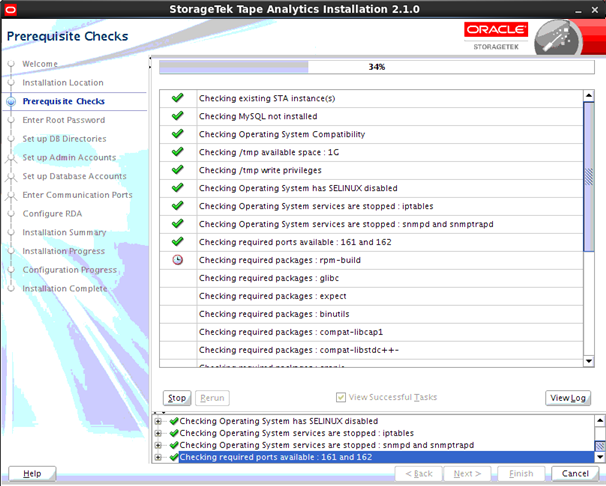606x486 pixels.
Task: Click checkmark in log for iptables entry
Action: click(174, 433)
